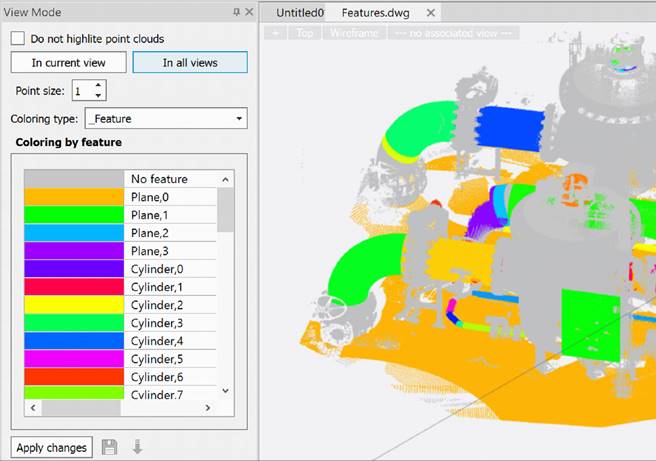The height and width of the screenshot is (461, 656).
Task: Open the no associated view selector
Action: coord(454,33)
